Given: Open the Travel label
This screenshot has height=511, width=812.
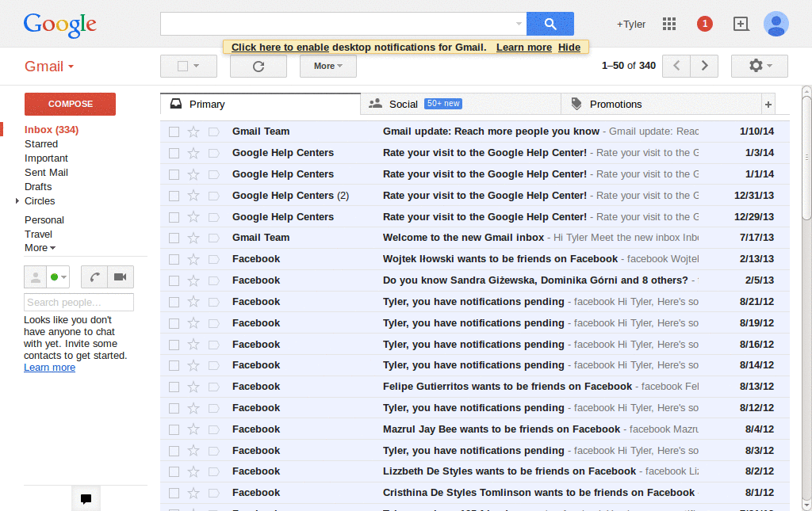Looking at the screenshot, I should [38, 235].
